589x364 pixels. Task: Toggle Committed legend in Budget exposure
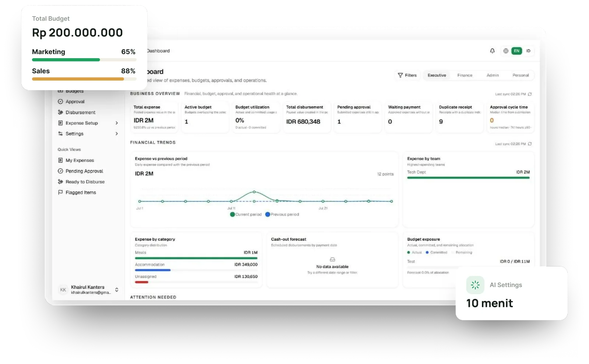point(436,252)
